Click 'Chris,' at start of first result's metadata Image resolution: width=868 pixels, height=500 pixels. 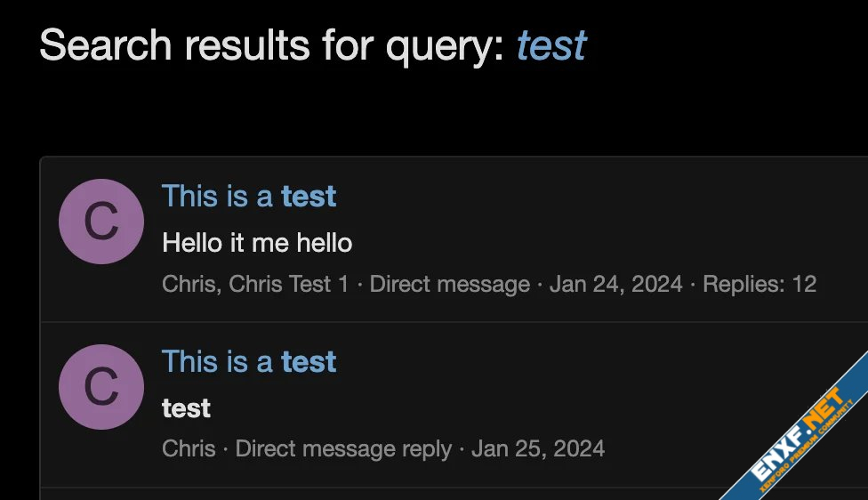[x=191, y=285]
